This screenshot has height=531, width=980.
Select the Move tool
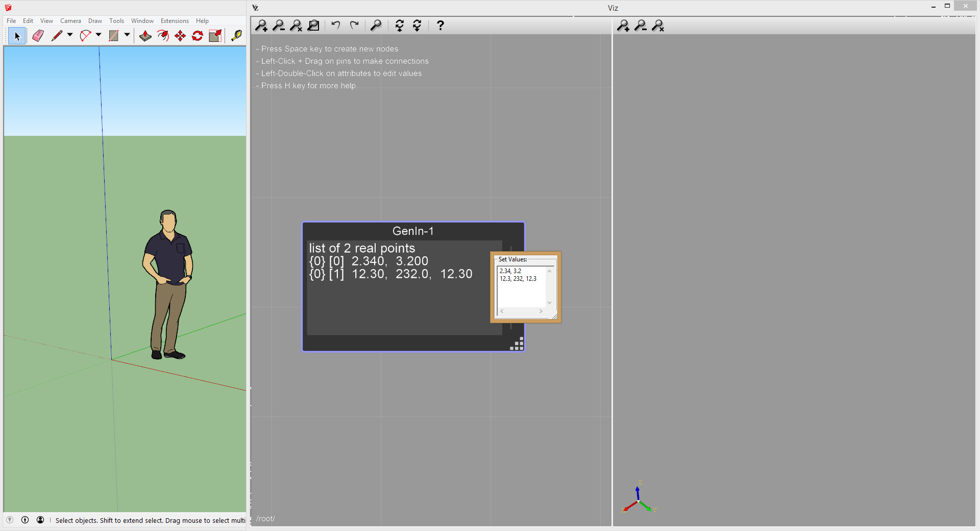pos(180,36)
